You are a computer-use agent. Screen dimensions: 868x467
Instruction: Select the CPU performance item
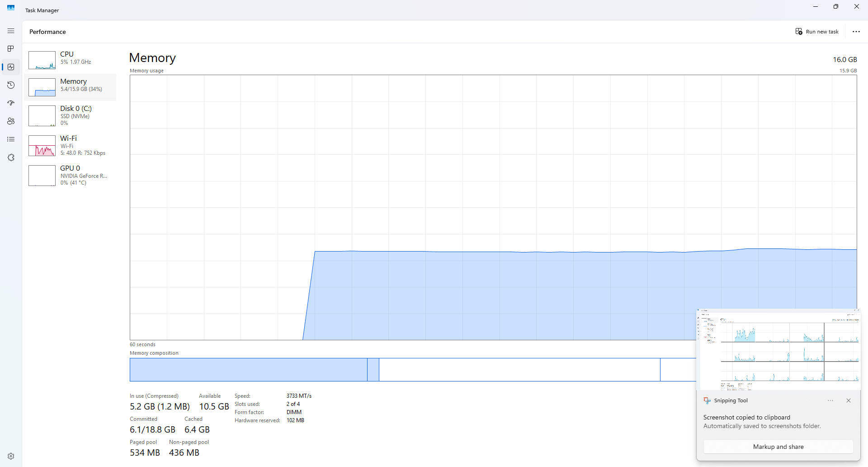pos(71,59)
